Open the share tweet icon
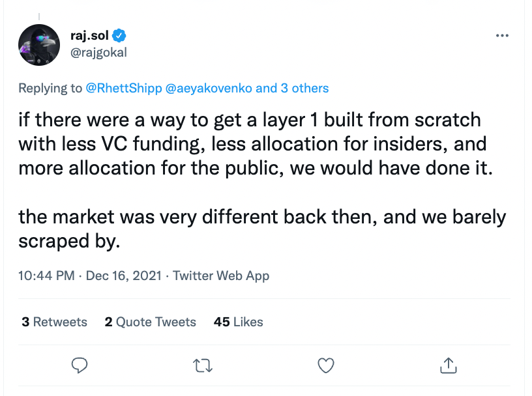The image size is (532, 396). coord(449,365)
